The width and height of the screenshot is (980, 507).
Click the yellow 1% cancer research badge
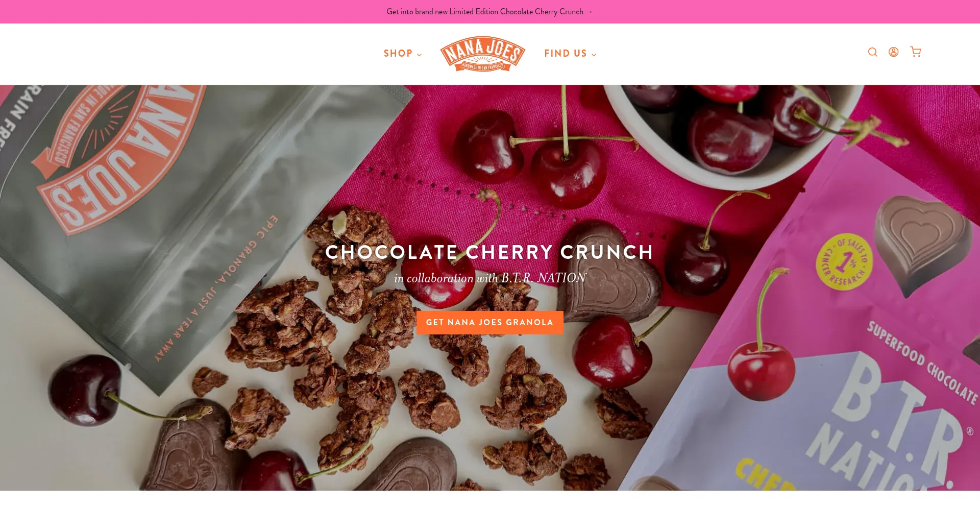(x=845, y=262)
